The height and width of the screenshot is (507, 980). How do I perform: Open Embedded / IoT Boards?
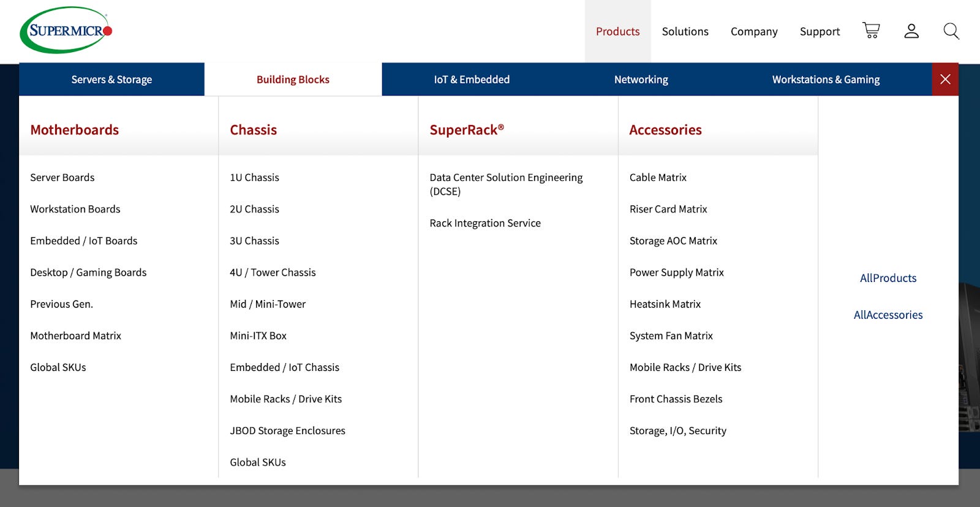pos(84,241)
